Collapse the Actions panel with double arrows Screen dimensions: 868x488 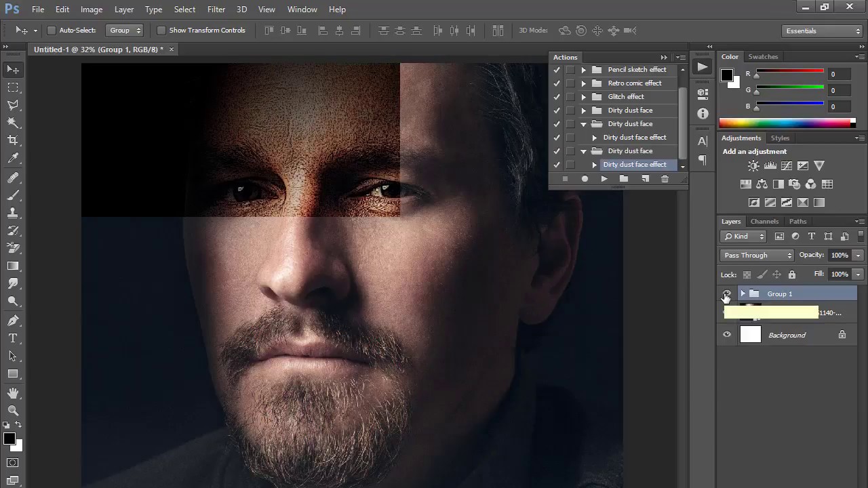click(664, 58)
